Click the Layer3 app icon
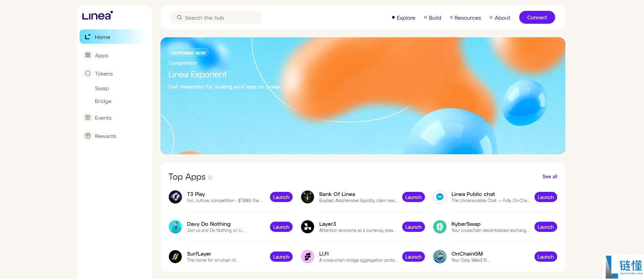 (308, 227)
